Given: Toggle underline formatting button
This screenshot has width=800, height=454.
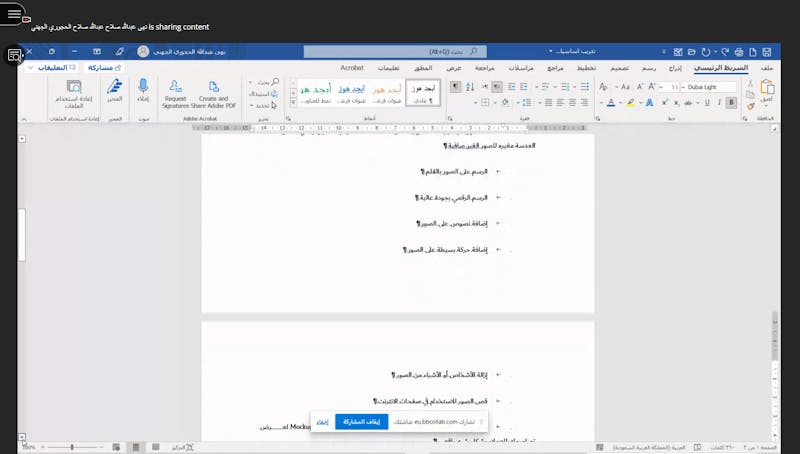Looking at the screenshot, I should [709, 101].
